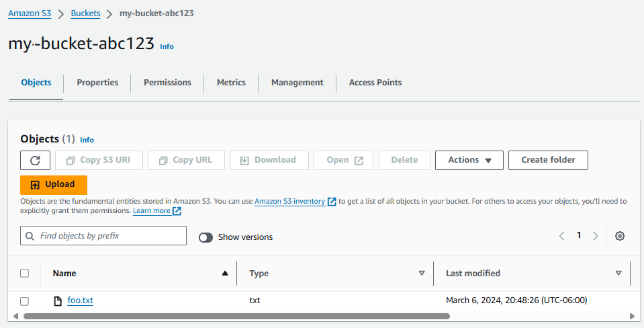Open the Management tab
This screenshot has width=644, height=328.
[297, 83]
